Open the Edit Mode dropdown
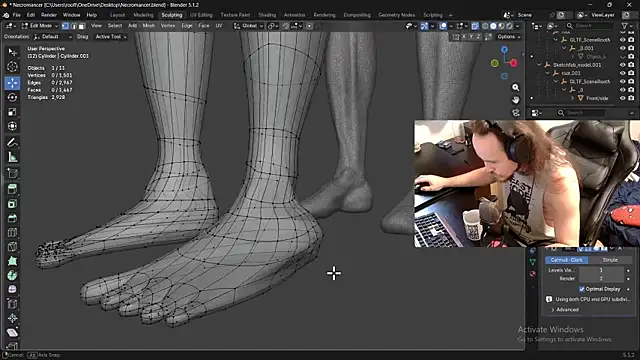 pyautogui.click(x=40, y=26)
